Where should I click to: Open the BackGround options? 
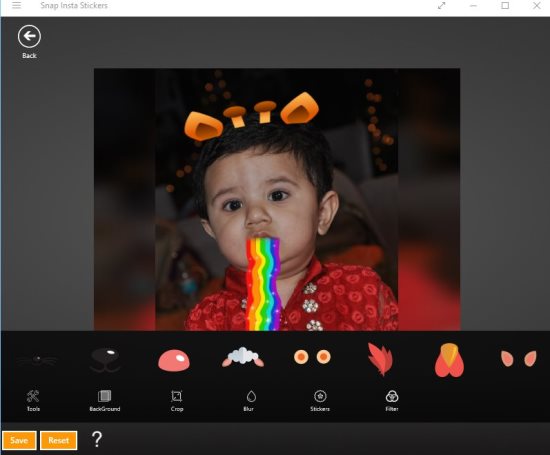(105, 401)
